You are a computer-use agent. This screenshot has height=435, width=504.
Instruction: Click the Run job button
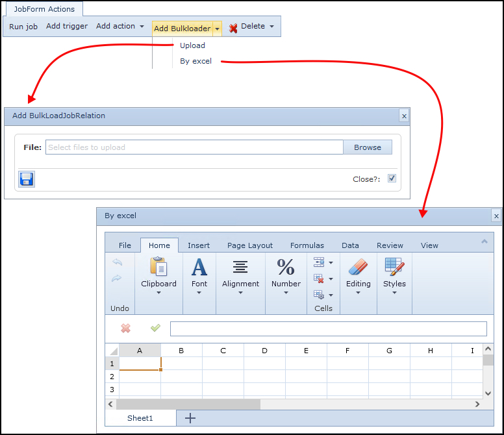(x=23, y=27)
